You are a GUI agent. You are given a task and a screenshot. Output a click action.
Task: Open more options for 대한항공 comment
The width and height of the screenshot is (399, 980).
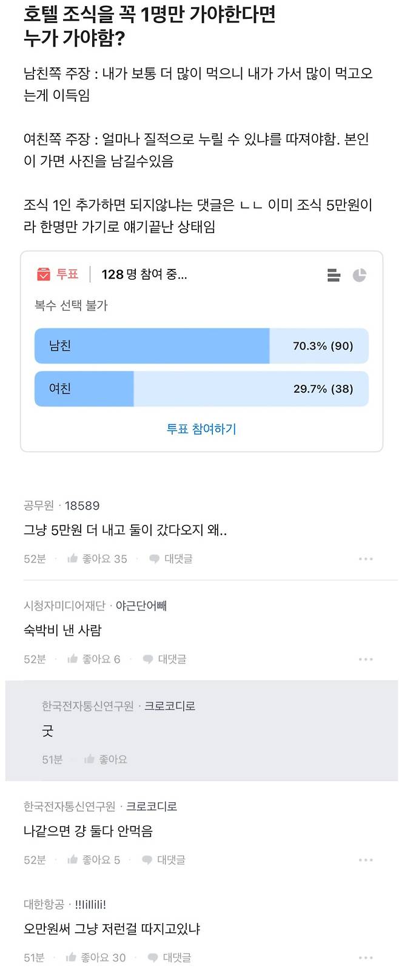pyautogui.click(x=366, y=958)
